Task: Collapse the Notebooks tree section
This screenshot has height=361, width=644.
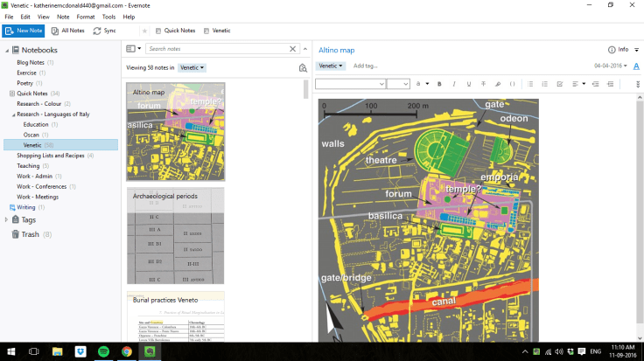Action: [x=6, y=50]
